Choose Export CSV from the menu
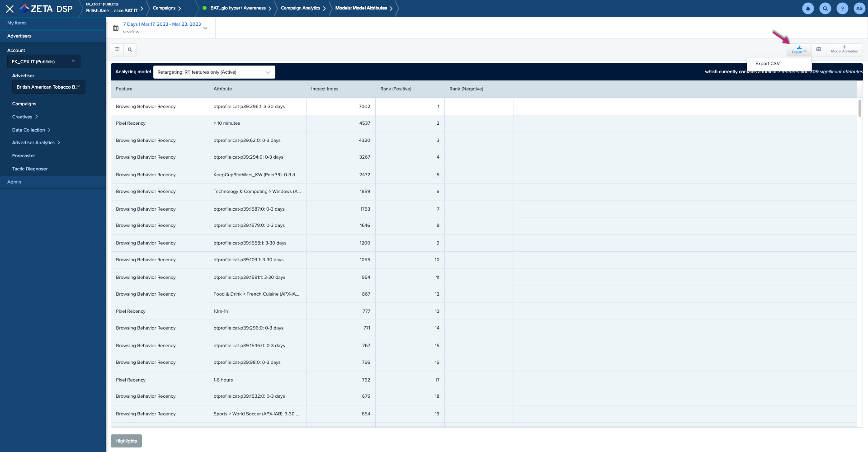 [x=768, y=64]
